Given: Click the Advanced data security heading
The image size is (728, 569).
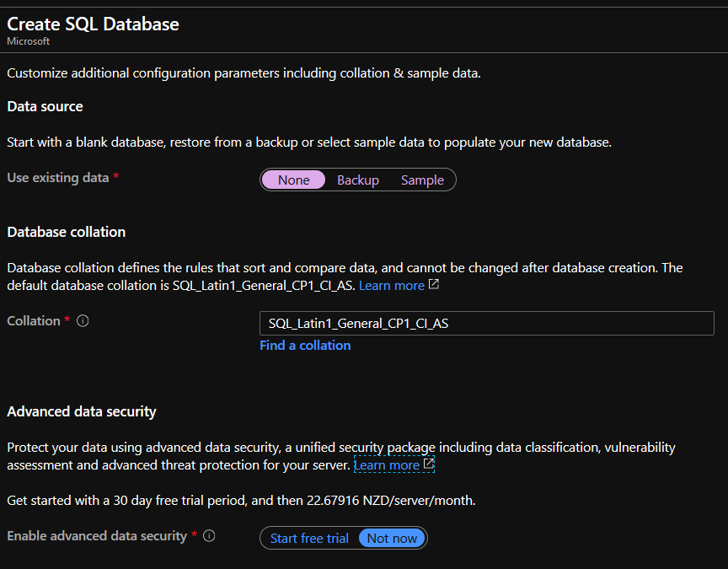Looking at the screenshot, I should tap(82, 411).
